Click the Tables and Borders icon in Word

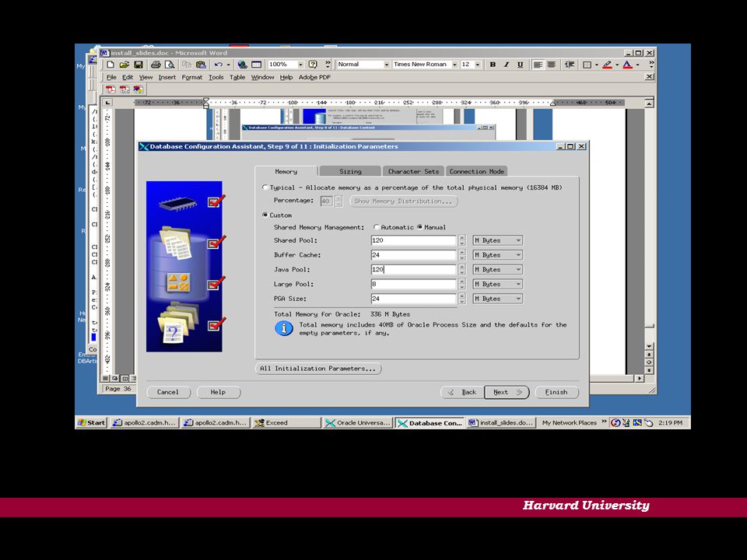tap(256, 65)
